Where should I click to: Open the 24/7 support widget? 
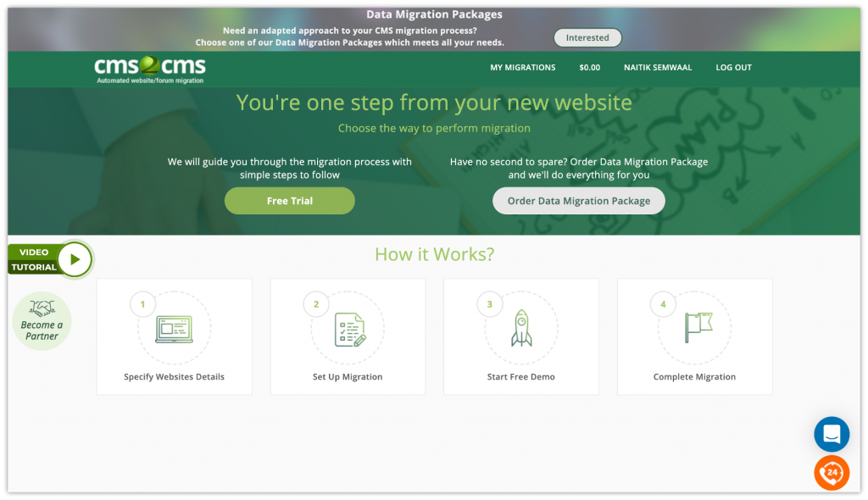(832, 473)
